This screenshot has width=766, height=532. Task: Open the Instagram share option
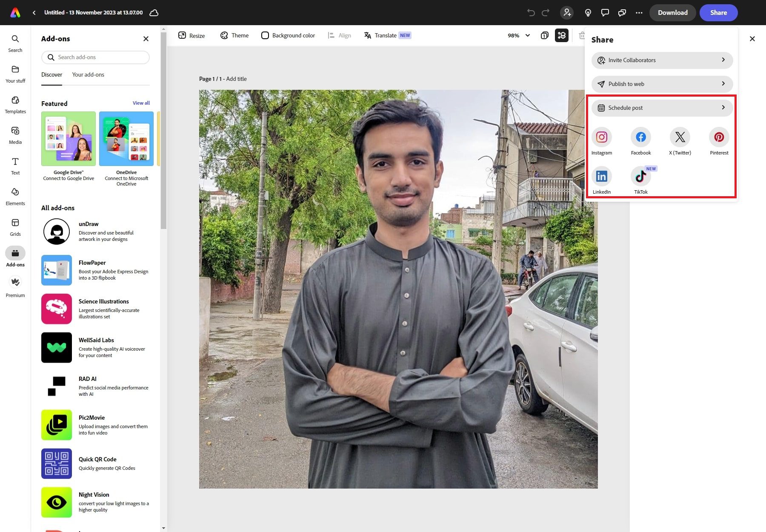(x=601, y=137)
